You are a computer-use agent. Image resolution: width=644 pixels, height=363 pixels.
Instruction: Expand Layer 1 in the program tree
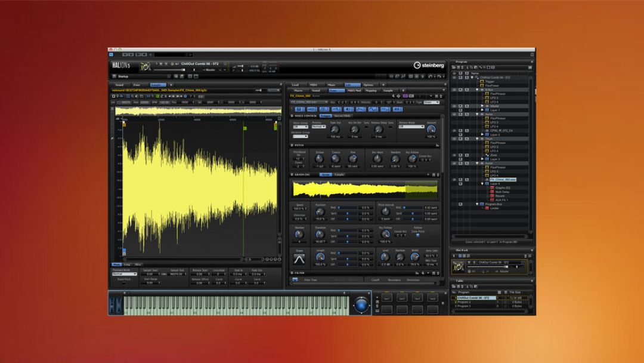pos(482,110)
